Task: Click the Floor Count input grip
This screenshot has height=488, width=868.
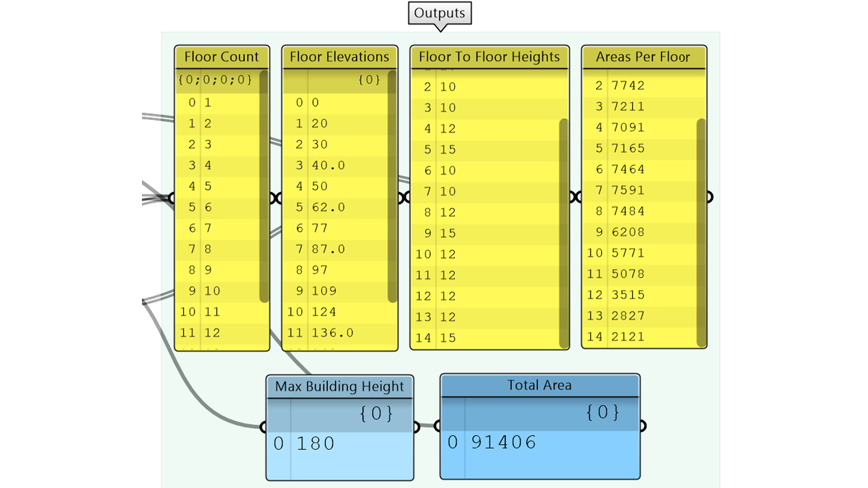Action: (x=172, y=197)
